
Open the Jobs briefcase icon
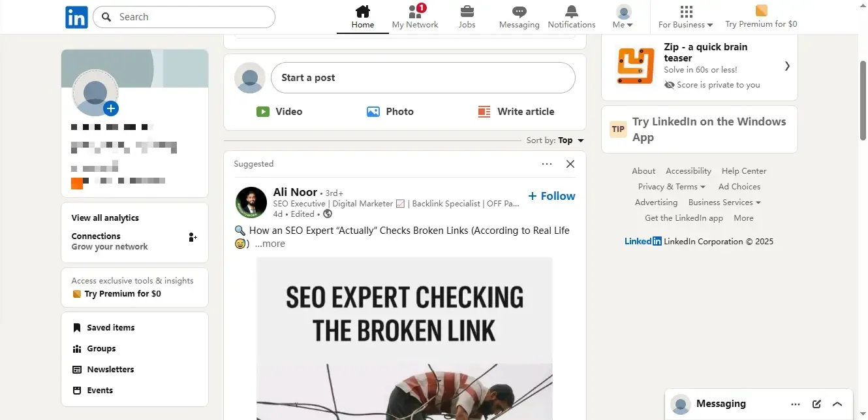[x=467, y=12]
